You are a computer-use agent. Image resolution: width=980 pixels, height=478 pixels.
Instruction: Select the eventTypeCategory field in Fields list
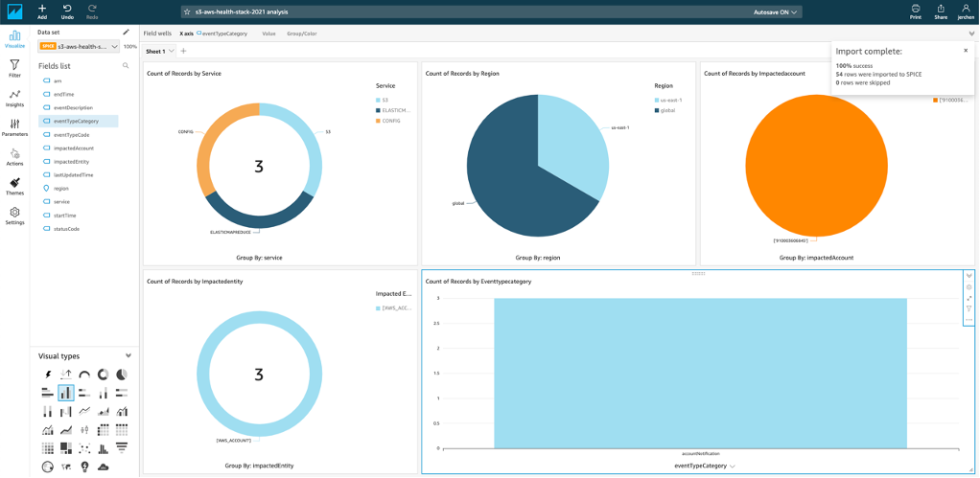(x=78, y=121)
